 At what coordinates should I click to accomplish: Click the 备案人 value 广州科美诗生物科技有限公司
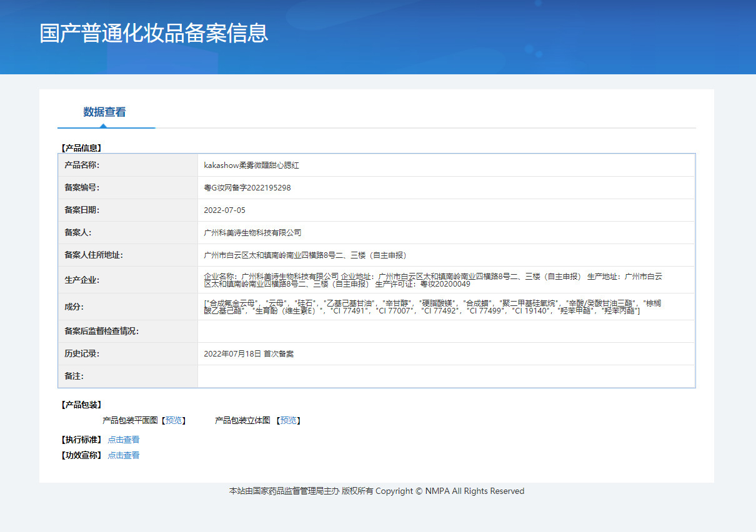253,233
